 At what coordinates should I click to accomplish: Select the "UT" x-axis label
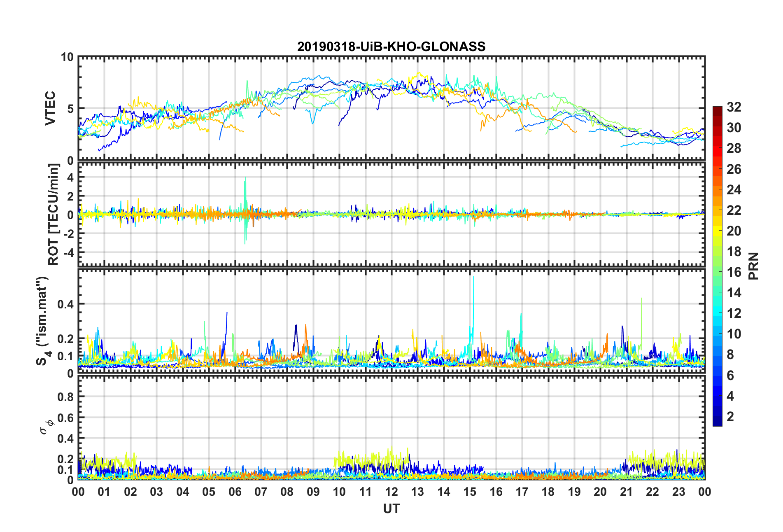click(391, 509)
